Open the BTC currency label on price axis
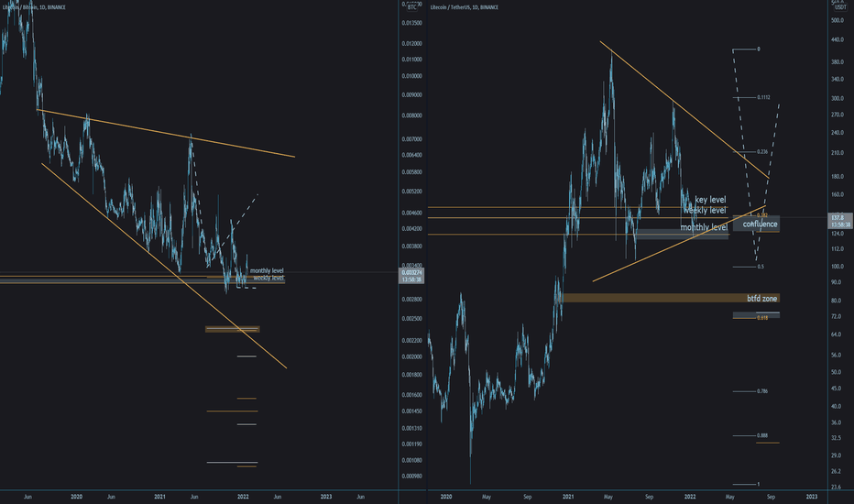 click(x=412, y=7)
